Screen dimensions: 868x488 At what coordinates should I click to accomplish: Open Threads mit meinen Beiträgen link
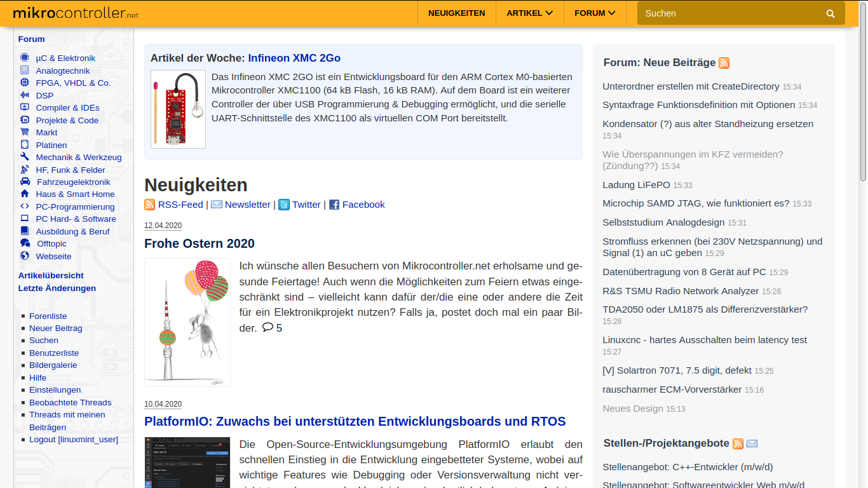pos(67,421)
